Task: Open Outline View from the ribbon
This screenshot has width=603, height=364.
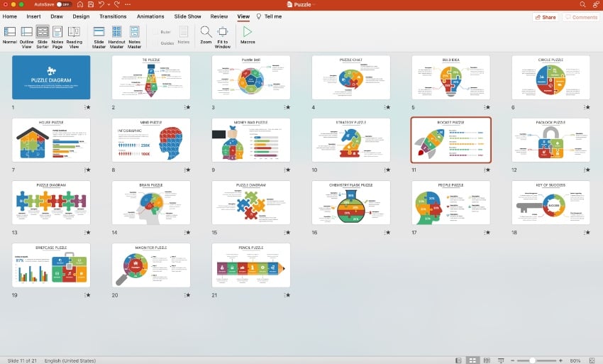Action: tap(26, 35)
